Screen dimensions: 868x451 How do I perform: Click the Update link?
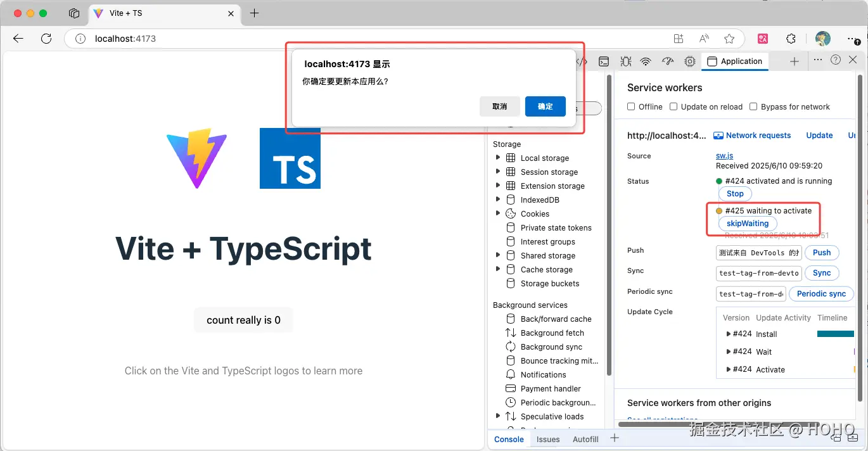[x=819, y=136]
